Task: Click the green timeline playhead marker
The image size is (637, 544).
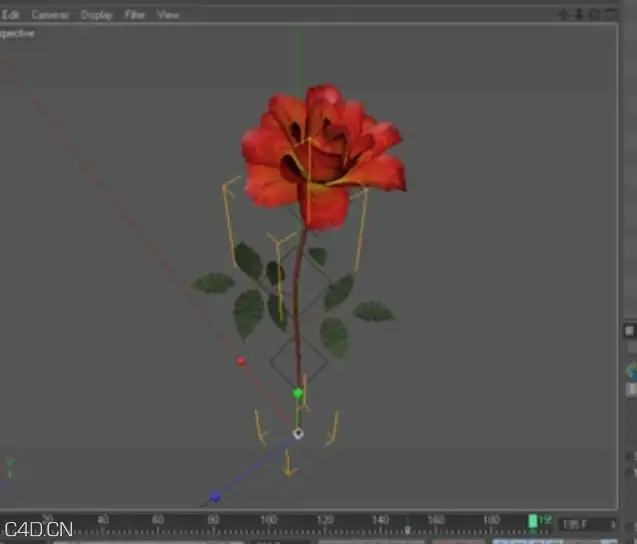Action: (x=532, y=521)
